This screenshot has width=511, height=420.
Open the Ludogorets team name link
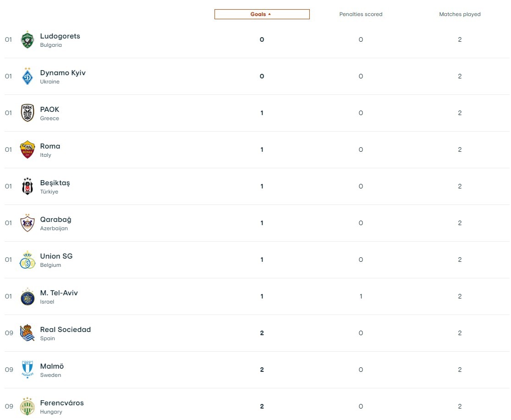[60, 36]
